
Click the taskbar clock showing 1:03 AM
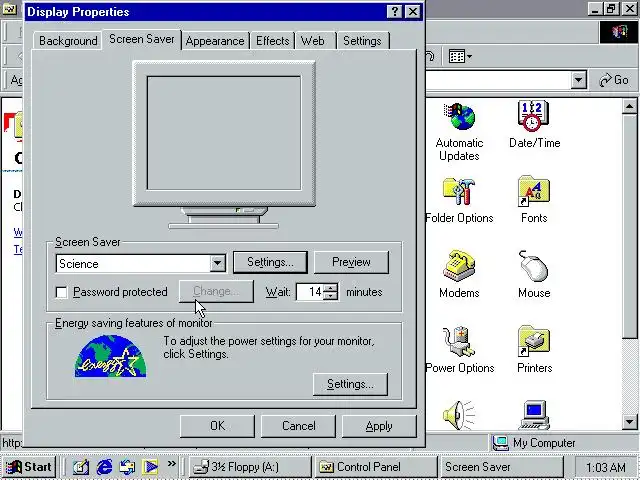[606, 467]
